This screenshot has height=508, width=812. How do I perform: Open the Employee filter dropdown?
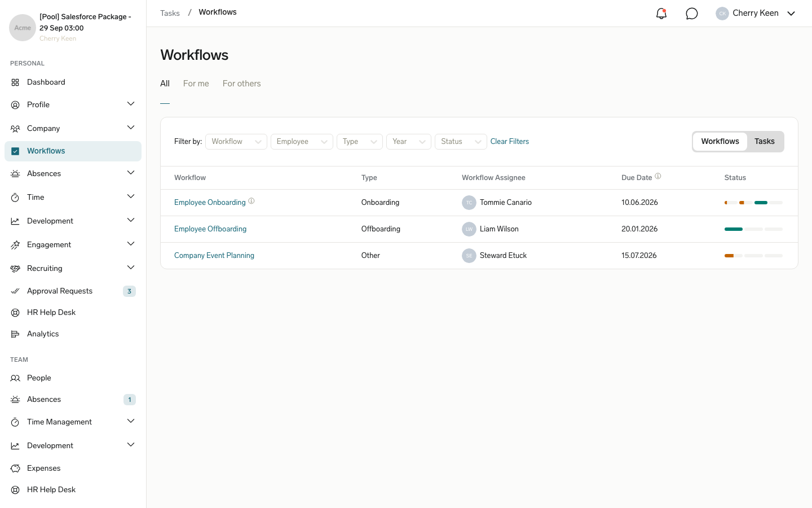point(302,142)
